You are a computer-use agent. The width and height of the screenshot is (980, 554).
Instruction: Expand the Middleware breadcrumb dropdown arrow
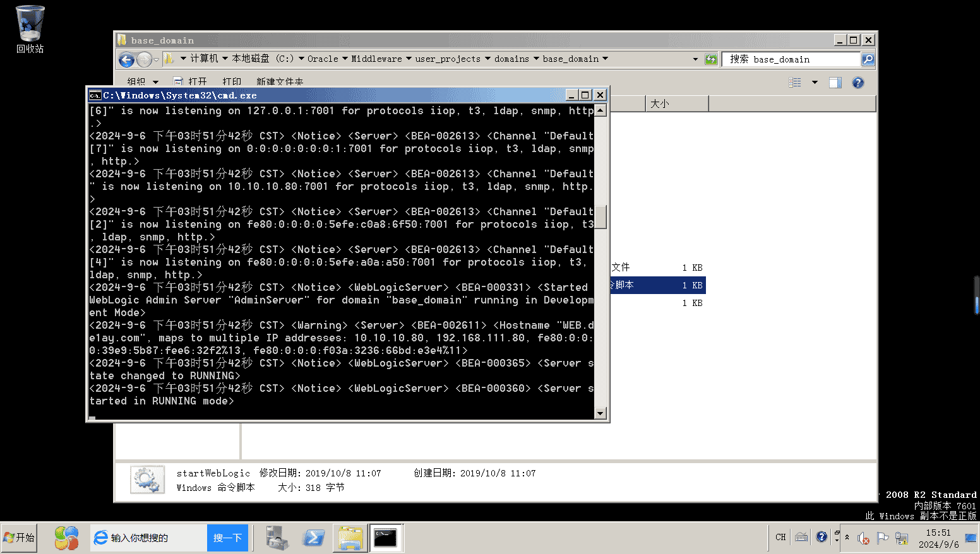click(x=409, y=59)
